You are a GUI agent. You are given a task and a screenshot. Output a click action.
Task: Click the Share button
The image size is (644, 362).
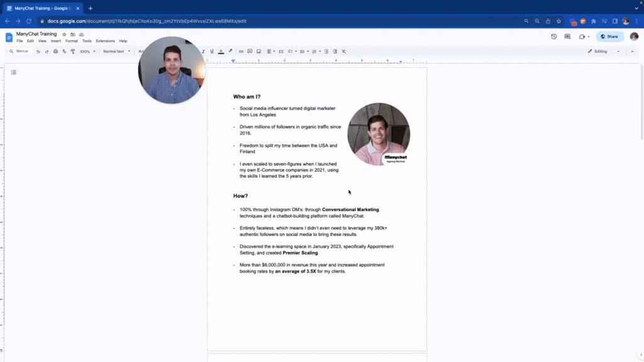[x=610, y=36]
